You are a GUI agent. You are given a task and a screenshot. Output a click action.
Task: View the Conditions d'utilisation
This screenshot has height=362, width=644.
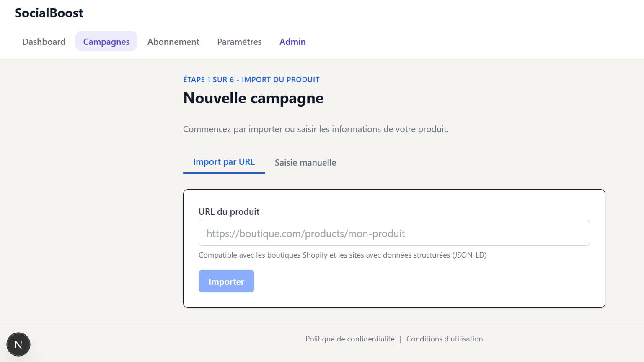pyautogui.click(x=444, y=339)
